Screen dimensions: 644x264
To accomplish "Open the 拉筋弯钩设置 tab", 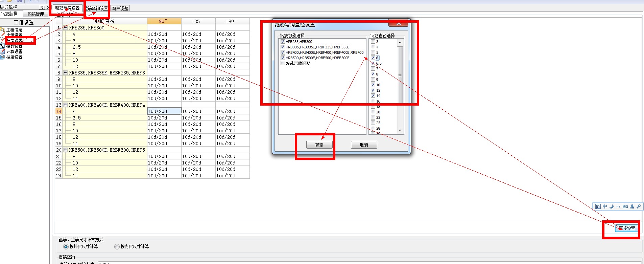I will [96, 8].
